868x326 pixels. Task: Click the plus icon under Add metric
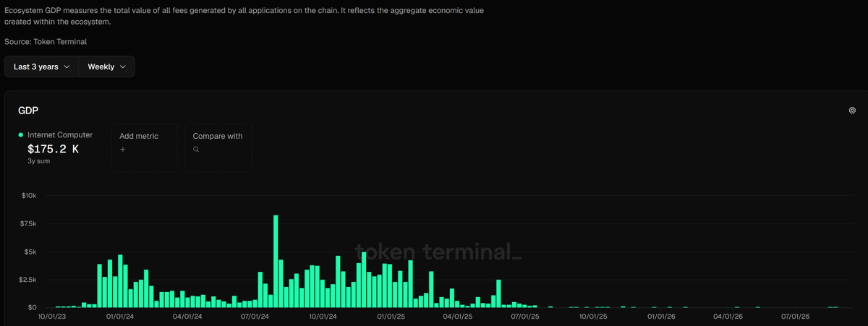[123, 150]
